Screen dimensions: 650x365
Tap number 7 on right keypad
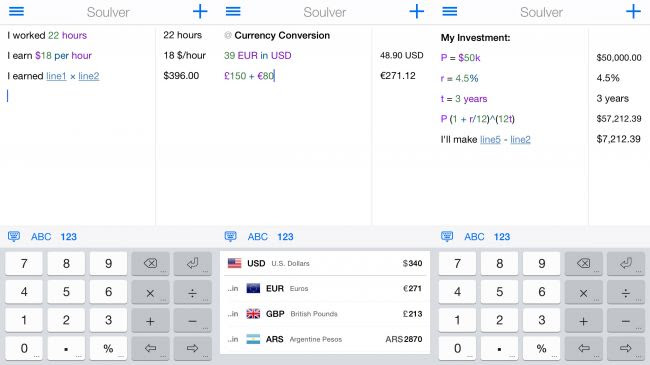[x=457, y=263]
